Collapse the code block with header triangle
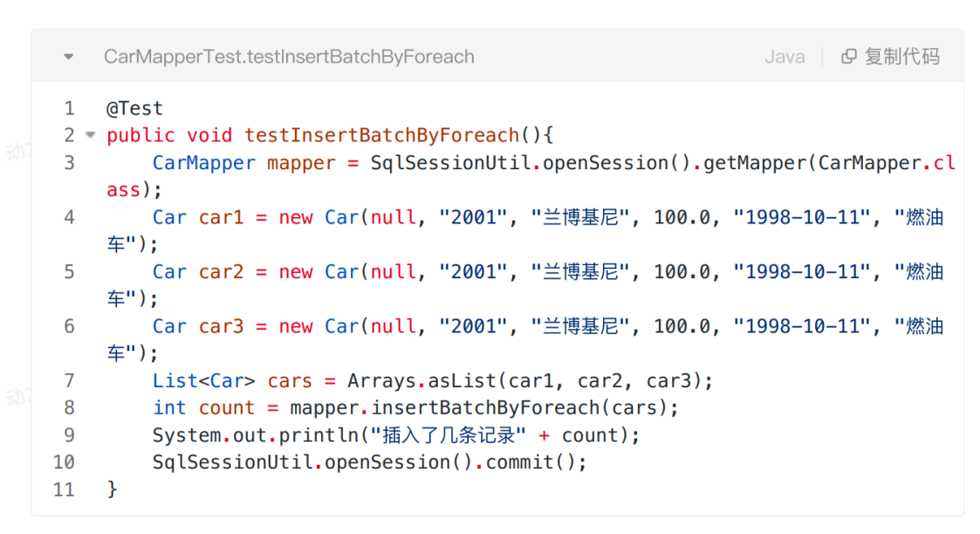Screen dimensions: 980x534 click(69, 58)
